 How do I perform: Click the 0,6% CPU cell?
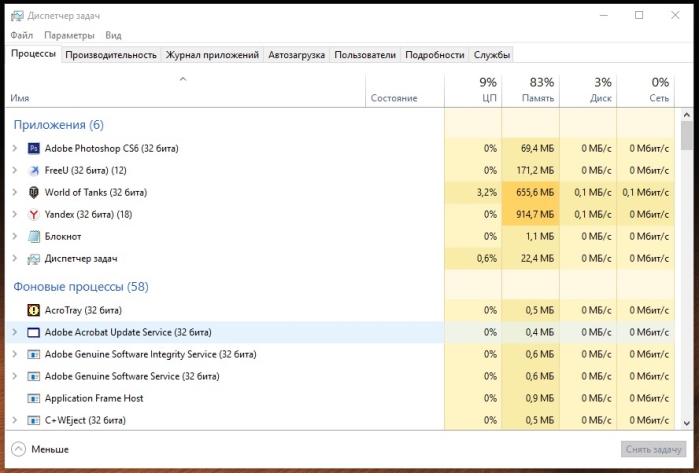[x=473, y=259]
